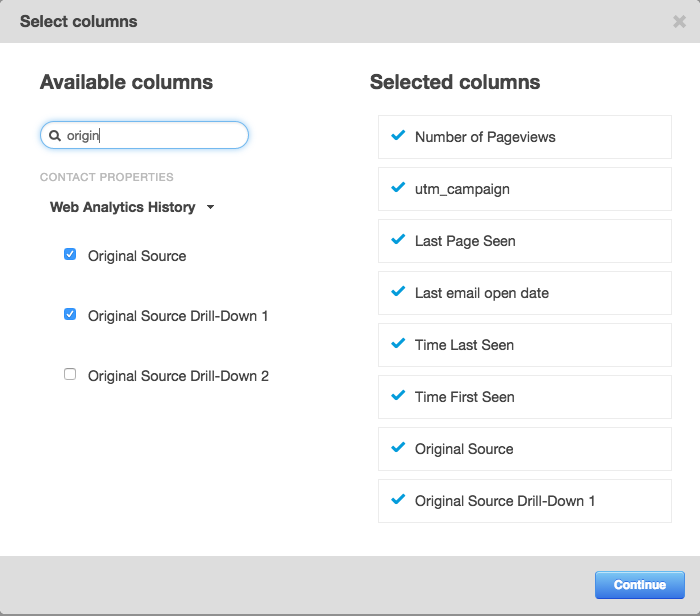
Task: Click the Original Source Drill-Down 2 label
Action: [x=178, y=376]
